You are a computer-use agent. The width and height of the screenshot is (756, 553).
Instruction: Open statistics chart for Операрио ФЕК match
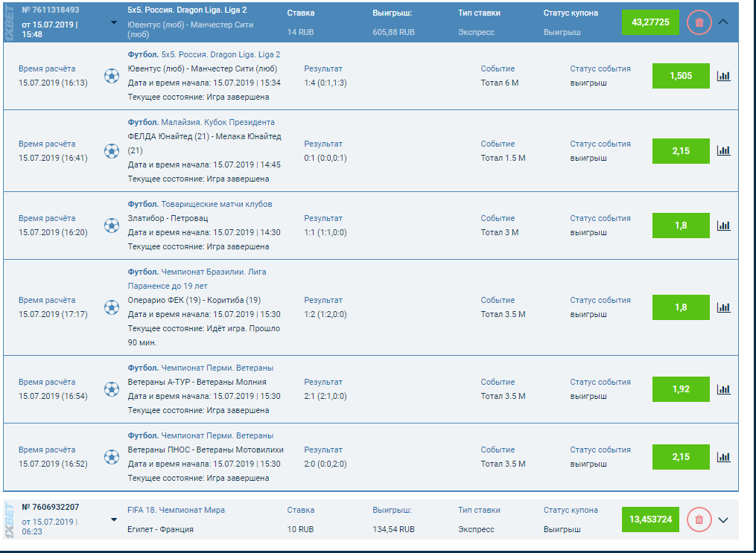[723, 307]
